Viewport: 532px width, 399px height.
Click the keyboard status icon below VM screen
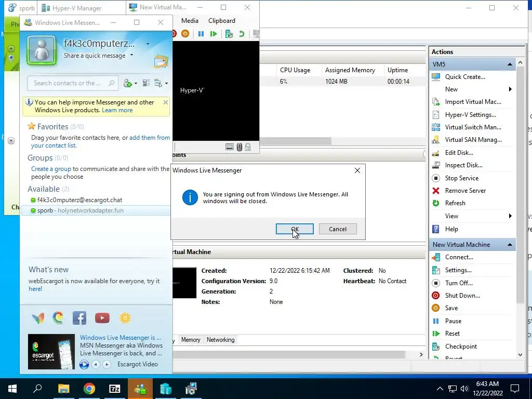(x=230, y=147)
